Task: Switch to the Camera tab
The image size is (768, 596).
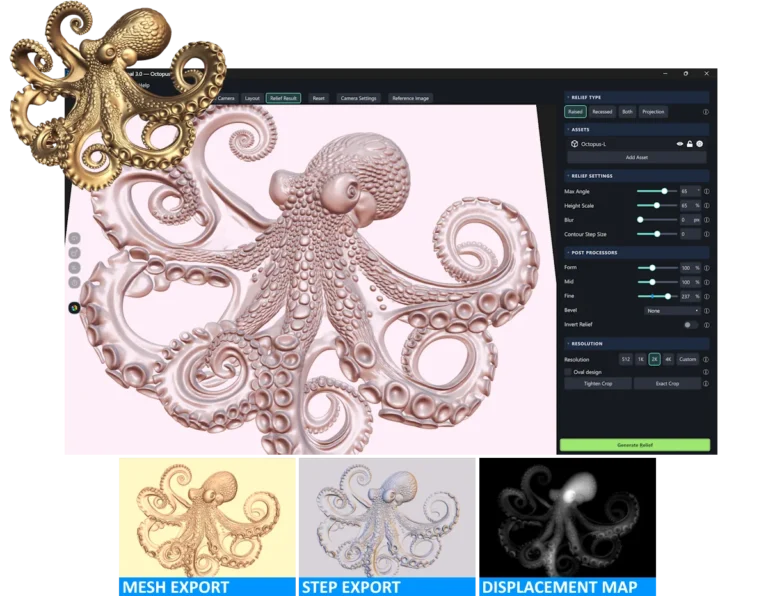Action: tap(226, 98)
